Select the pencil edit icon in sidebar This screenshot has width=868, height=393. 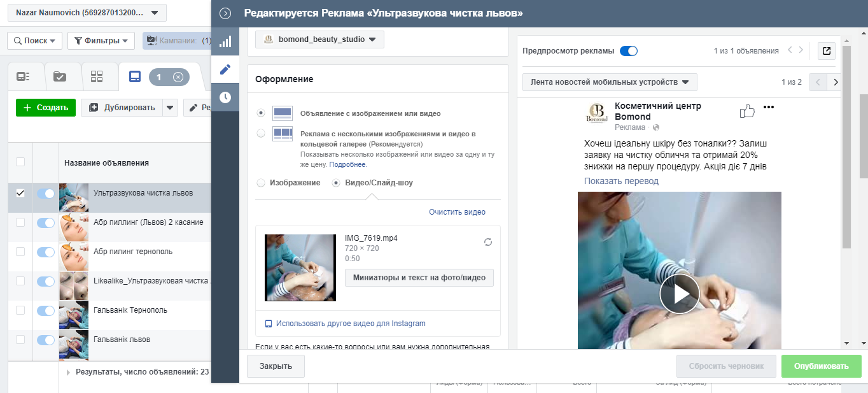click(x=225, y=69)
